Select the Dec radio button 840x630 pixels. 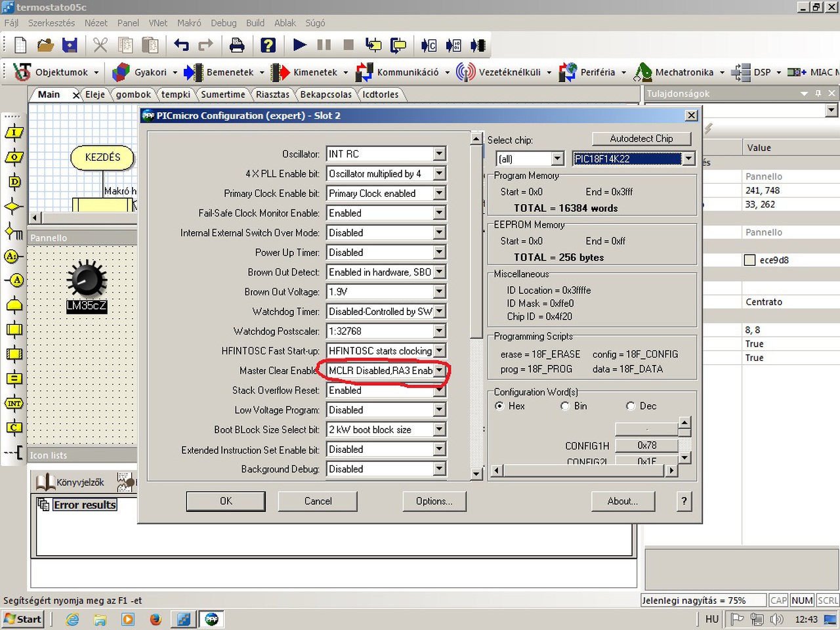(x=631, y=406)
